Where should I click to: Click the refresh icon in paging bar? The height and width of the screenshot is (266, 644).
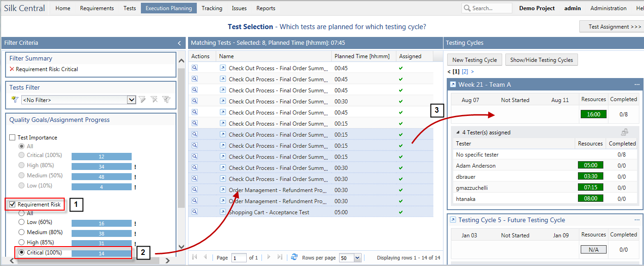[x=294, y=257]
